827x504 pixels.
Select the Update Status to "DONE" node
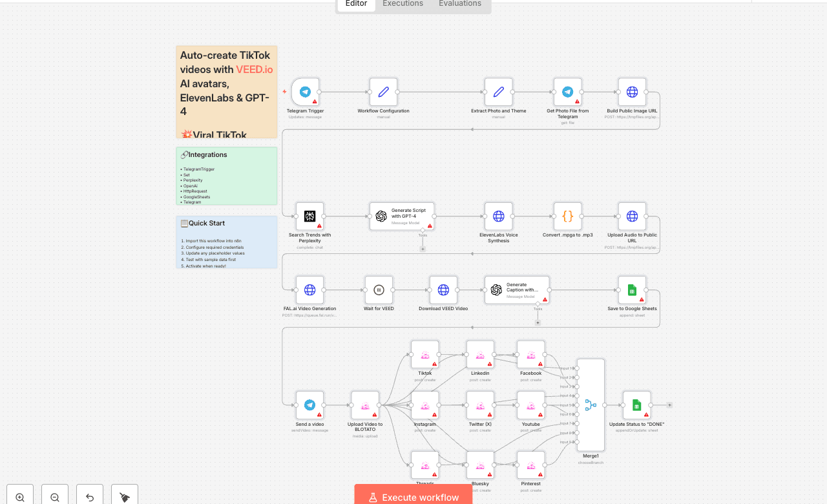pos(636,404)
